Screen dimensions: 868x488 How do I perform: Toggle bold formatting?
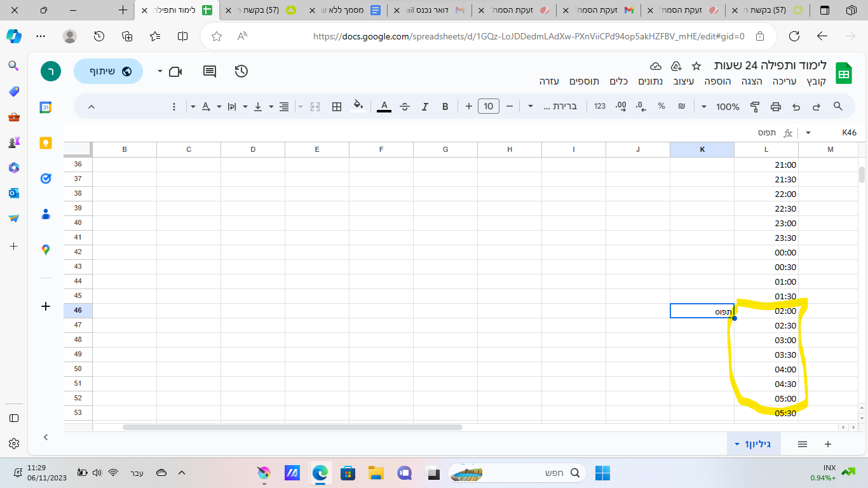(x=445, y=106)
